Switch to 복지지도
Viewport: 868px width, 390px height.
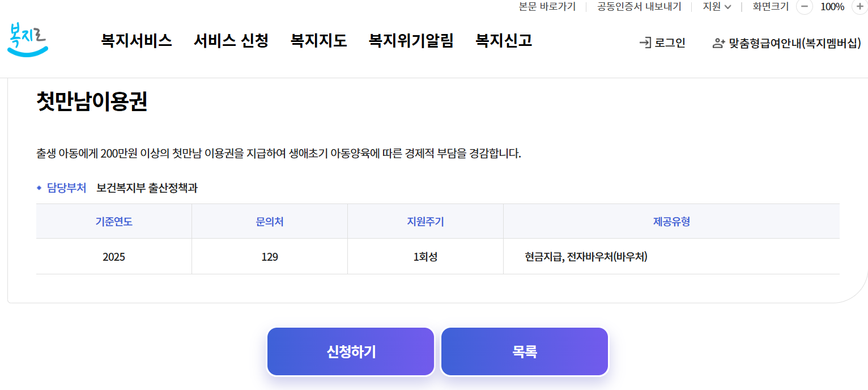(318, 41)
